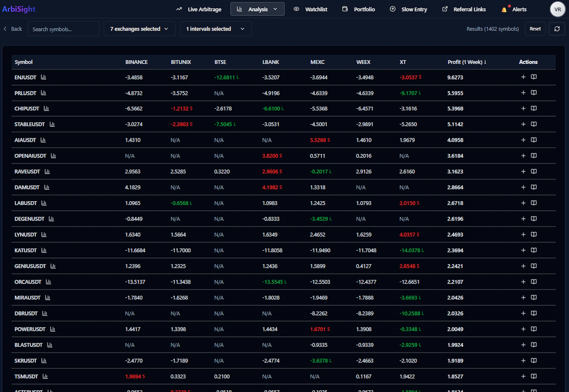The image size is (569, 392).
Task: Click BITUNIX value -0.6568 for LABUSDT
Action: pos(181,203)
